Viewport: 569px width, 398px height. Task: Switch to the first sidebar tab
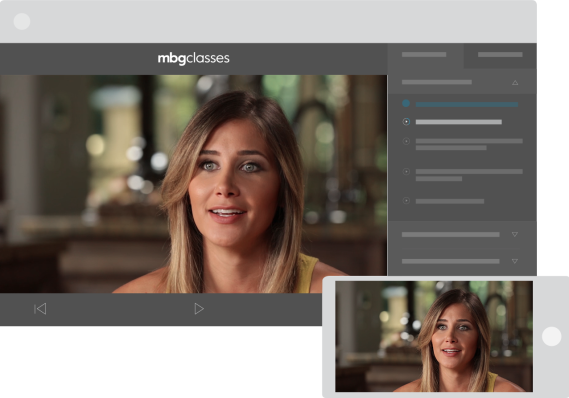425,55
